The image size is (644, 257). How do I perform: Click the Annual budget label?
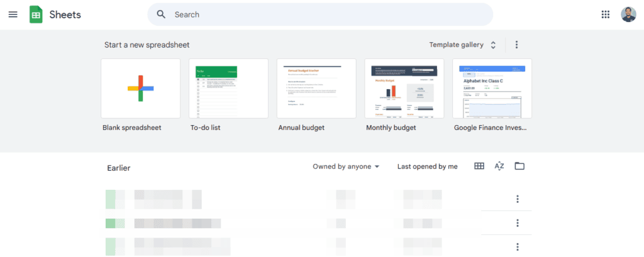(301, 128)
